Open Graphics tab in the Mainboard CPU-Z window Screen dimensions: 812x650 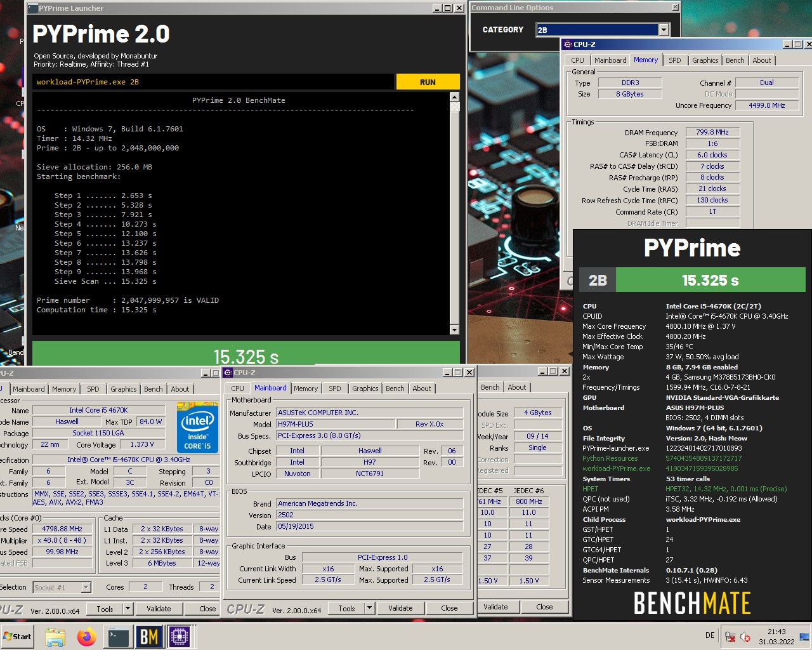[x=365, y=388]
